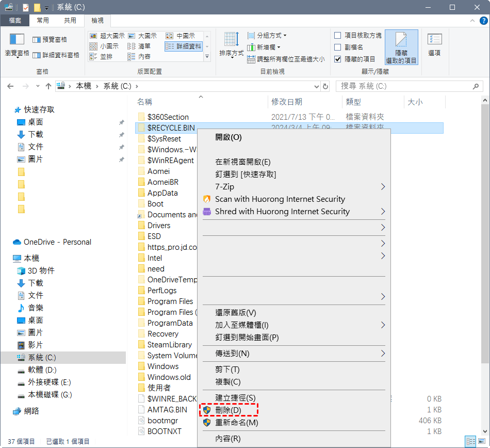
Task: Sort by 大小 column header
Action: pos(424,102)
